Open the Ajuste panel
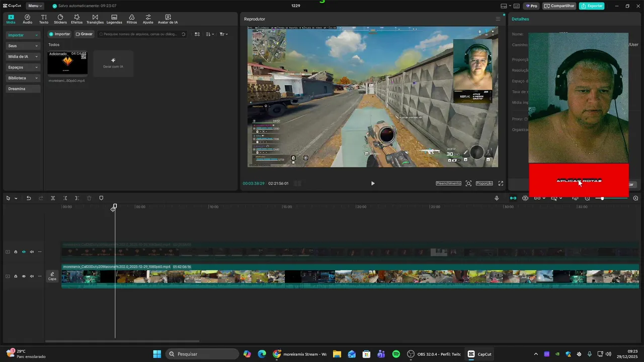 (x=148, y=19)
